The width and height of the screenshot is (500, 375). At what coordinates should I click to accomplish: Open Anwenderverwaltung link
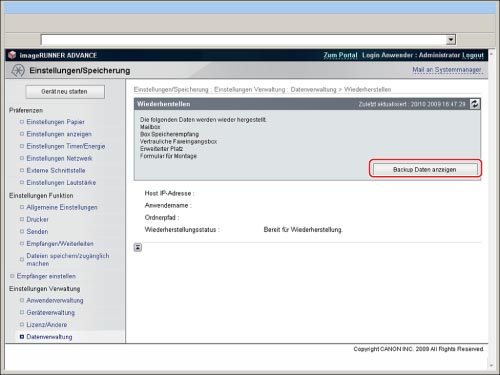pos(55,300)
